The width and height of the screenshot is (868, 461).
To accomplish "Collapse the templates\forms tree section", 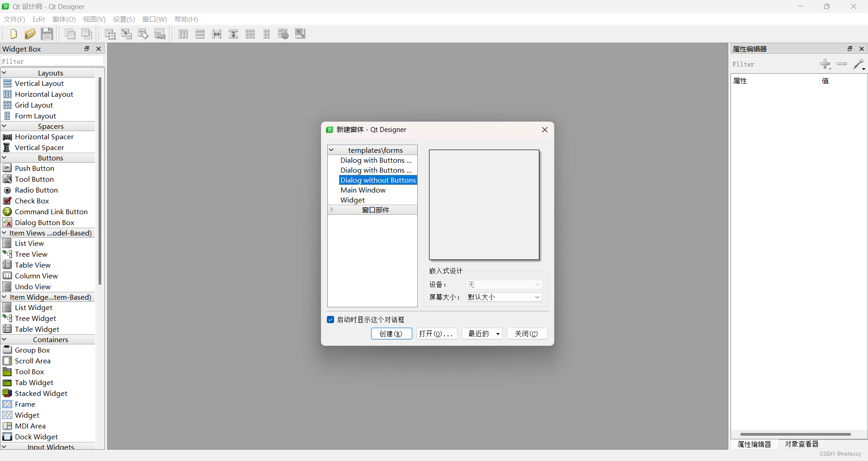I will tap(332, 150).
